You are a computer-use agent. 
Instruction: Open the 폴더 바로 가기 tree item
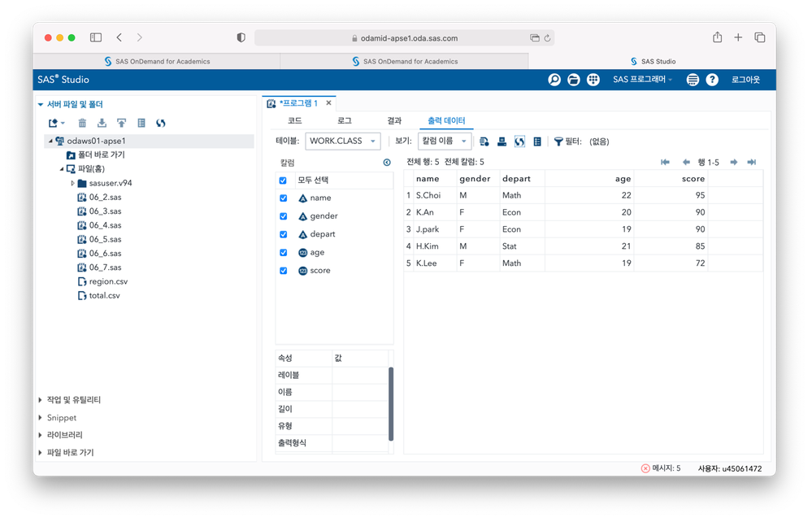[x=101, y=155]
